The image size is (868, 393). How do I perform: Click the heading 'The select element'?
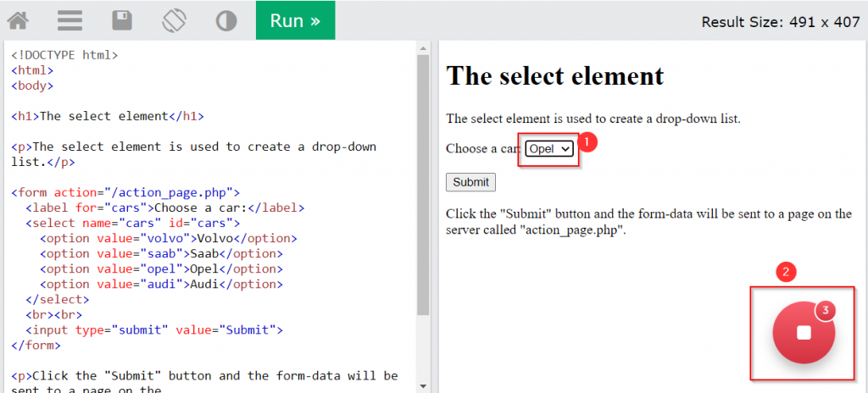point(554,75)
